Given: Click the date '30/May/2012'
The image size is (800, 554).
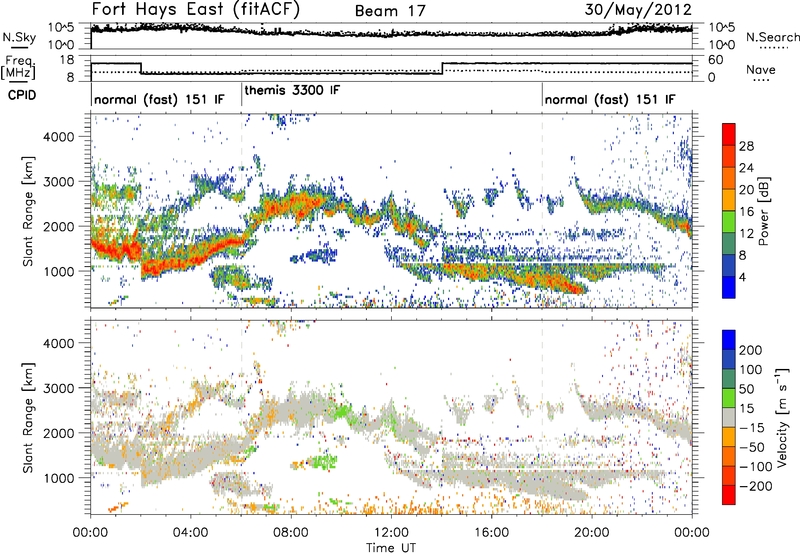Looking at the screenshot, I should (638, 10).
